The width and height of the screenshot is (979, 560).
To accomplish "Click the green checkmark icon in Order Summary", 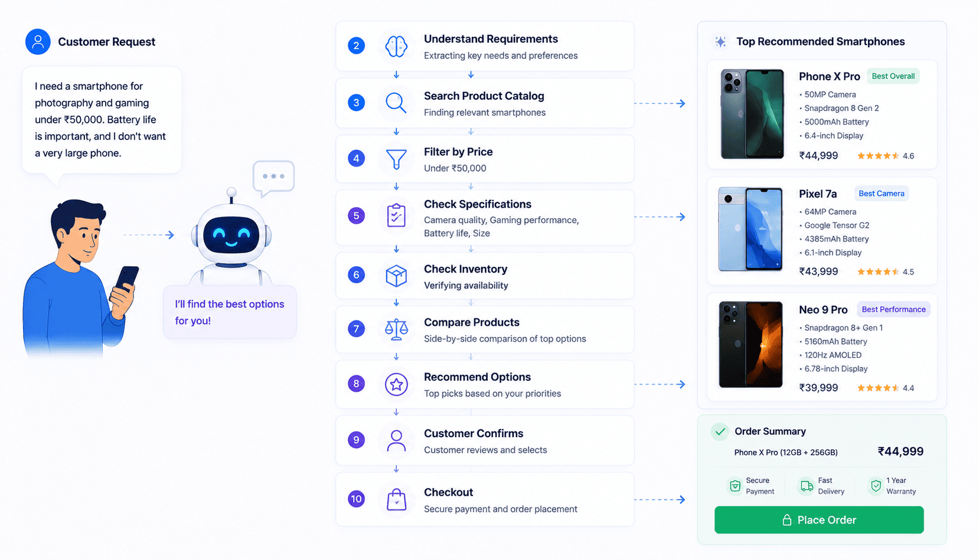I will 720,431.
